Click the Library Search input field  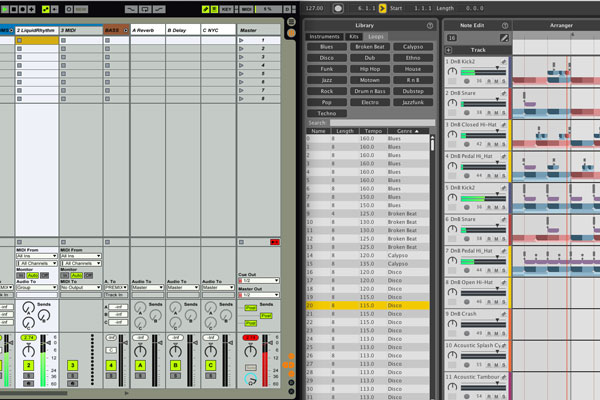click(382, 123)
